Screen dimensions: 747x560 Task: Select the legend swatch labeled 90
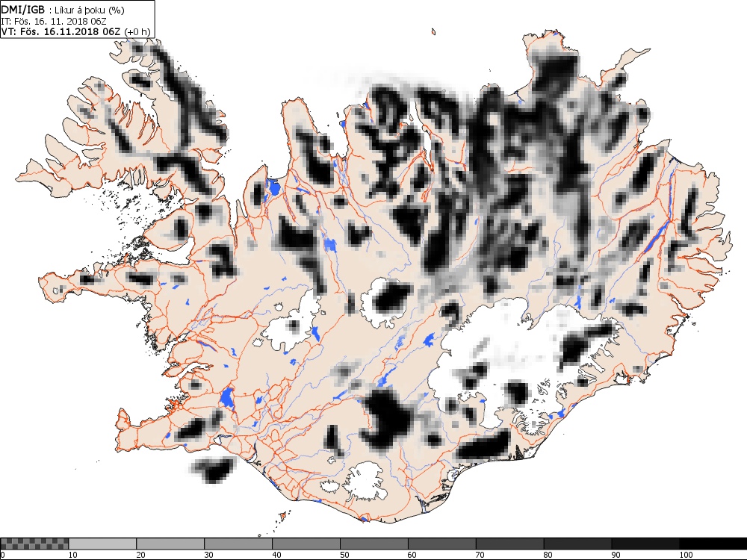tap(645, 544)
